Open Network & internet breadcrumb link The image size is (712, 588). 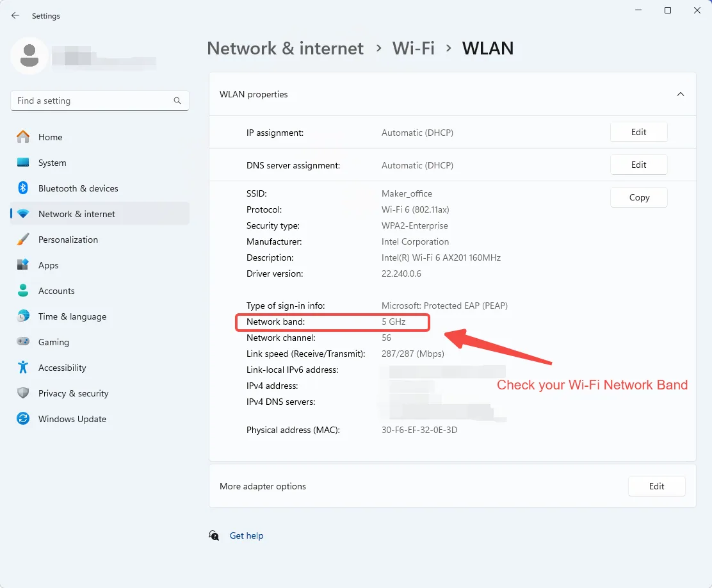[285, 48]
